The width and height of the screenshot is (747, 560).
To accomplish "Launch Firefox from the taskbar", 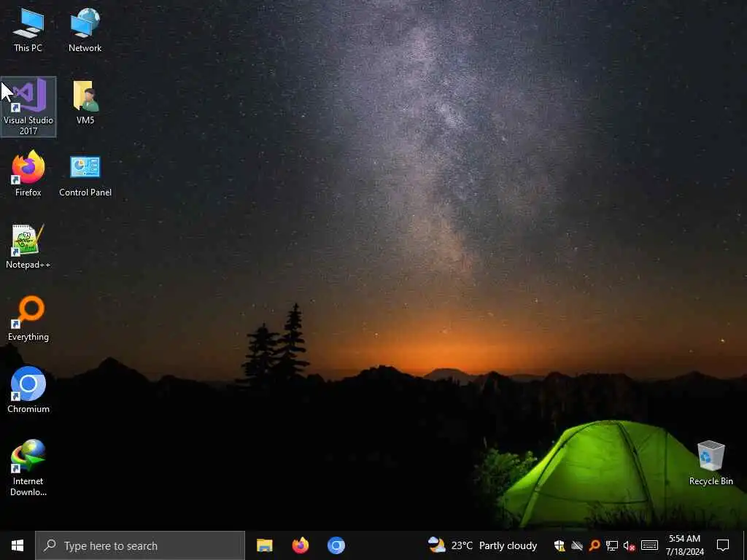I will pos(300,545).
